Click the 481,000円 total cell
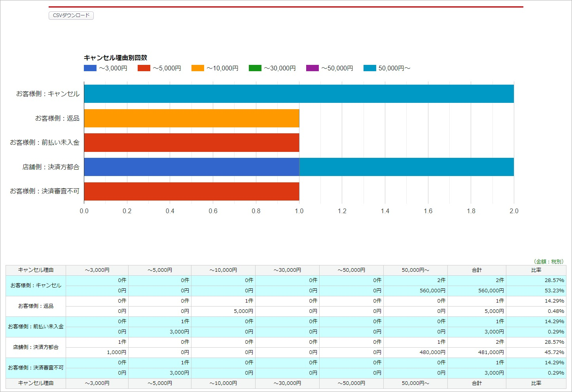The image size is (572, 392). point(491,352)
